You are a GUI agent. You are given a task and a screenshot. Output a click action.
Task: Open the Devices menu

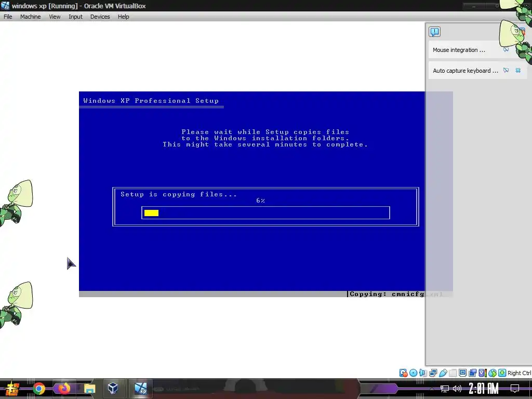pyautogui.click(x=100, y=17)
